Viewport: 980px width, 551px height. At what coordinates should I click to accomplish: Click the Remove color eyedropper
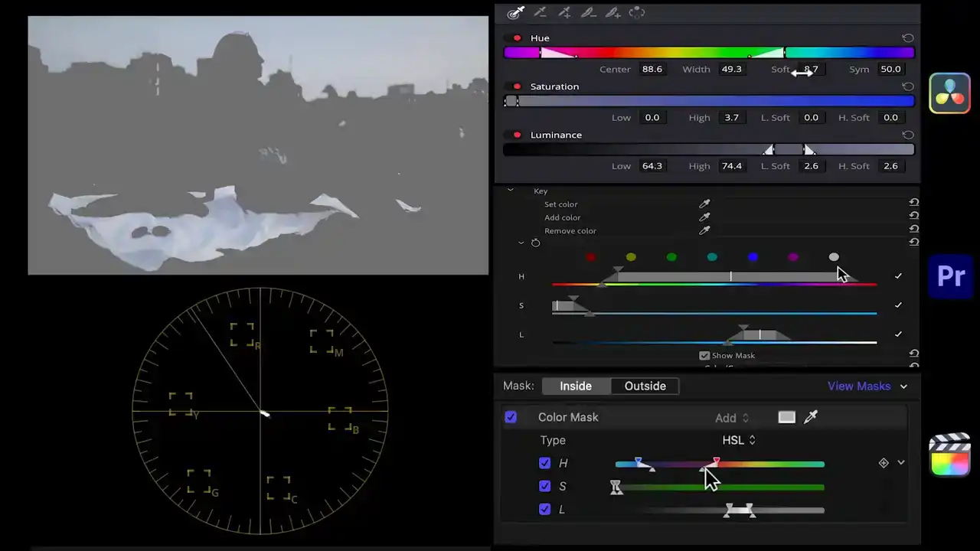pyautogui.click(x=704, y=230)
